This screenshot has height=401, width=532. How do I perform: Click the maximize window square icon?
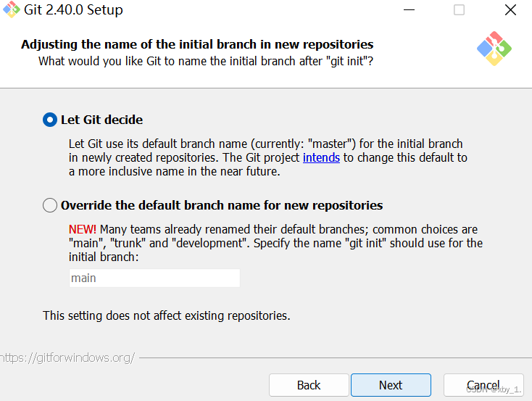pos(459,10)
